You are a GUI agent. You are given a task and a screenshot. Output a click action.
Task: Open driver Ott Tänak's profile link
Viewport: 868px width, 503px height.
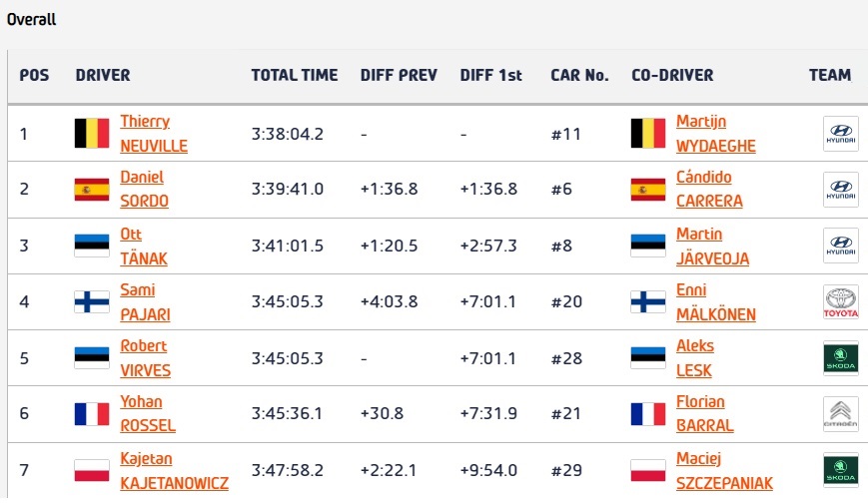click(x=144, y=246)
